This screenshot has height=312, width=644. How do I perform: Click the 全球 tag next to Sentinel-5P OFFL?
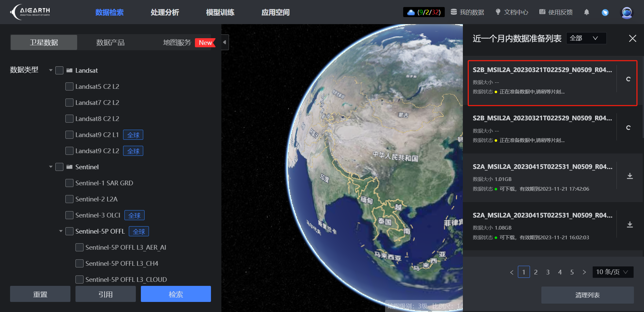click(139, 231)
